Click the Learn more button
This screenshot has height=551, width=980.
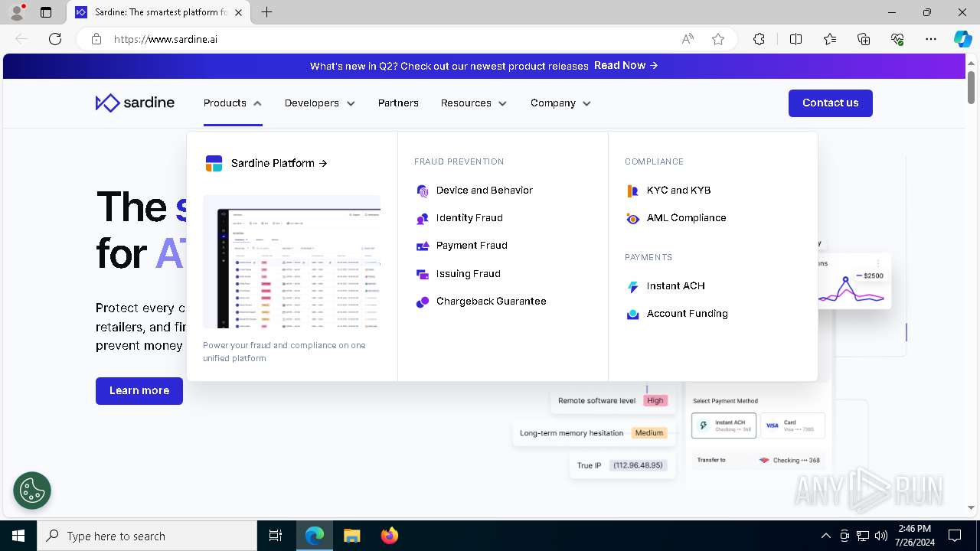[139, 391]
